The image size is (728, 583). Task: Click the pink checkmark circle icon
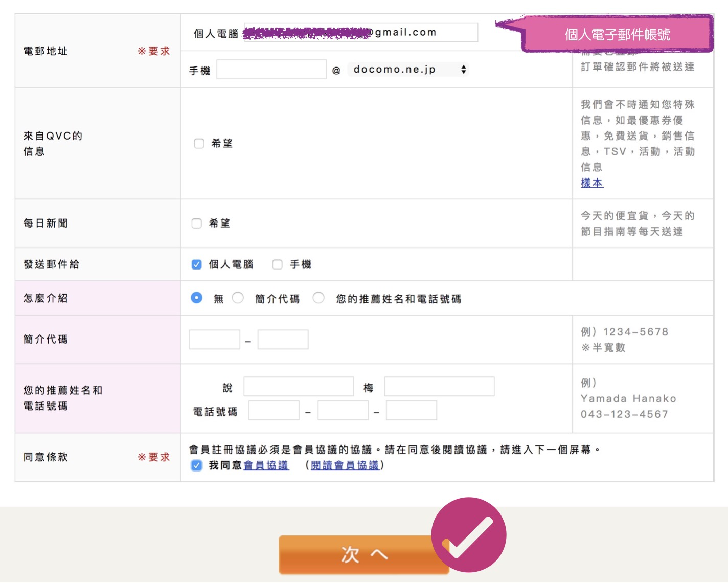468,534
